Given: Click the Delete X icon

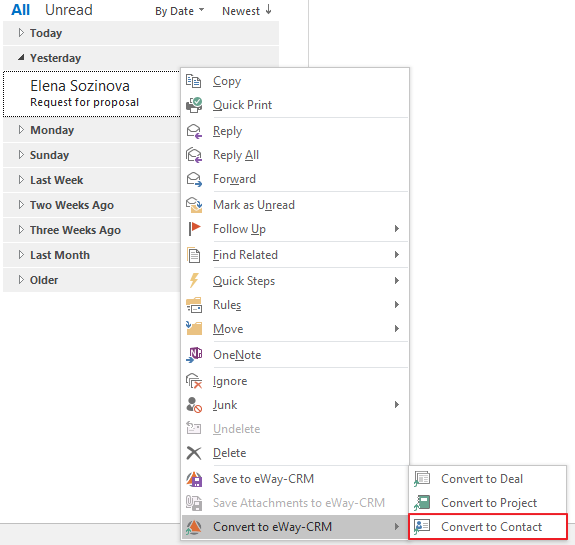Looking at the screenshot, I should click(x=194, y=453).
